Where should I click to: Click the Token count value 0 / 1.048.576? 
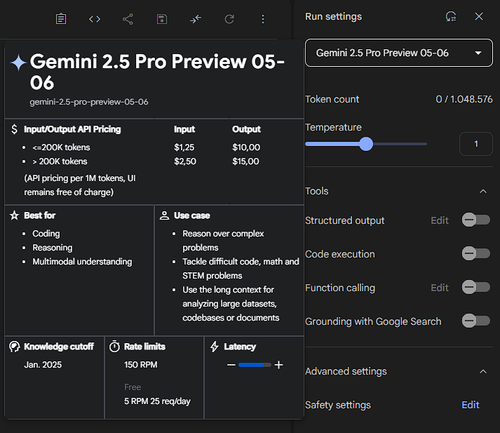point(464,99)
